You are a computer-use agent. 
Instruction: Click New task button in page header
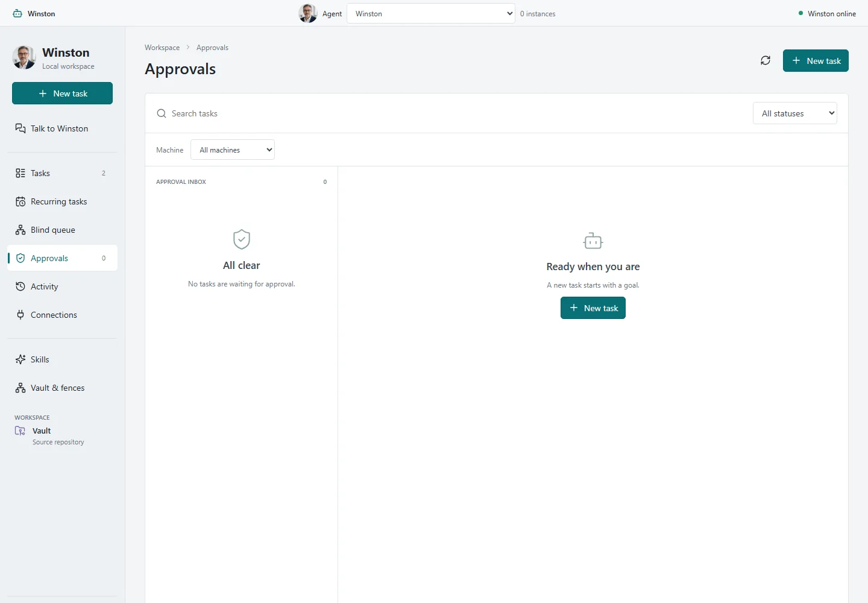816,60
